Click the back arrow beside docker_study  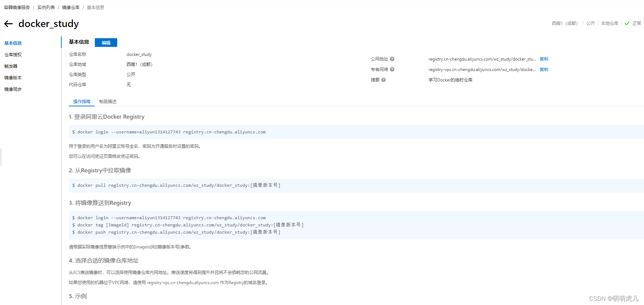click(x=8, y=24)
